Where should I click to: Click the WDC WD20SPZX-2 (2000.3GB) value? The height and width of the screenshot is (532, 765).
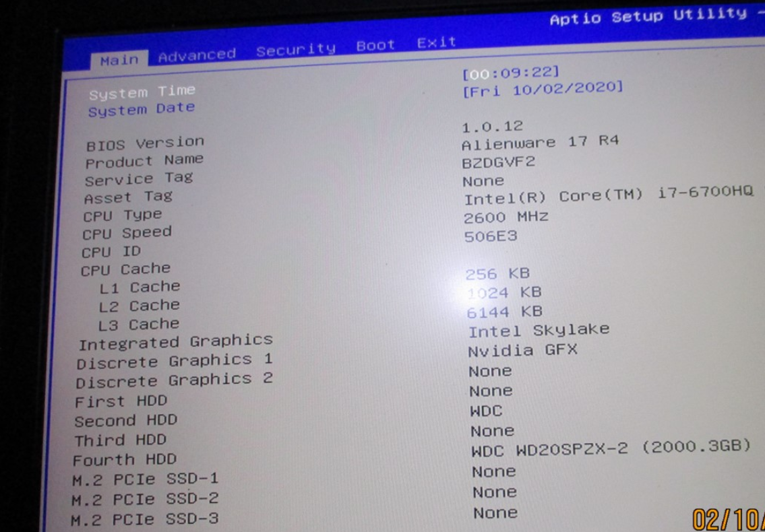pyautogui.click(x=611, y=448)
